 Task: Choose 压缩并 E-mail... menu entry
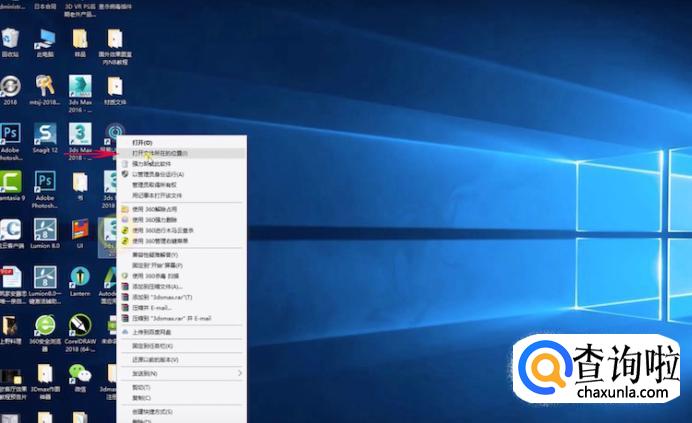tap(181, 308)
